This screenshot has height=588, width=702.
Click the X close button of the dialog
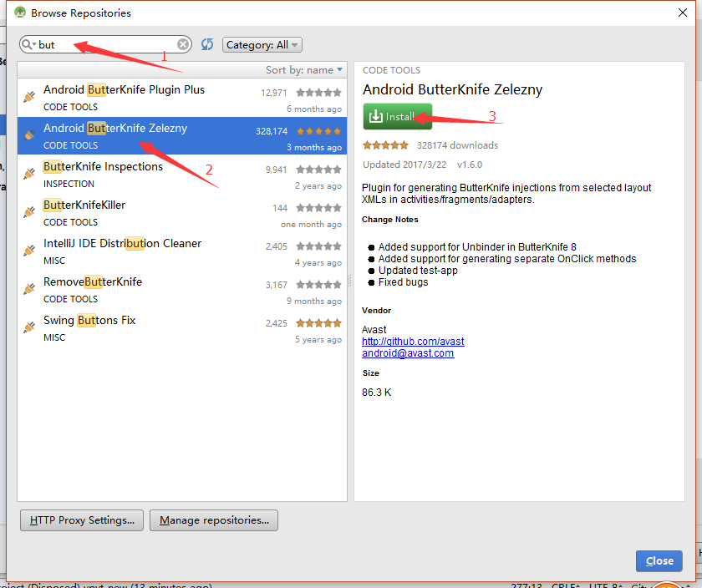pos(682,13)
